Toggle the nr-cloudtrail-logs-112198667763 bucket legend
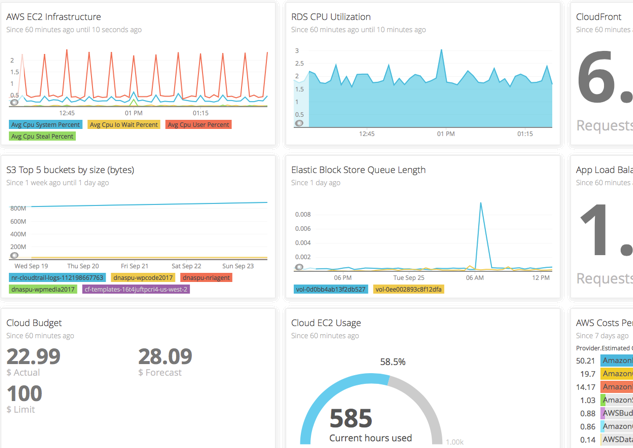 (57, 278)
